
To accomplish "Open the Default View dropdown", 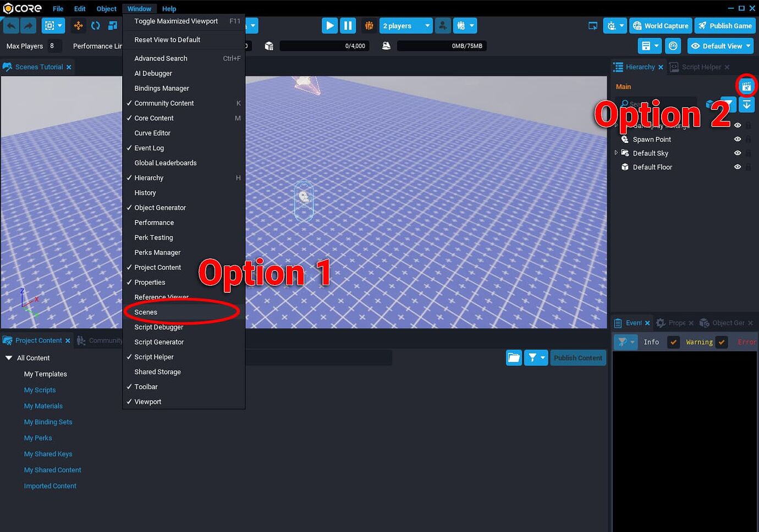I will (x=720, y=46).
